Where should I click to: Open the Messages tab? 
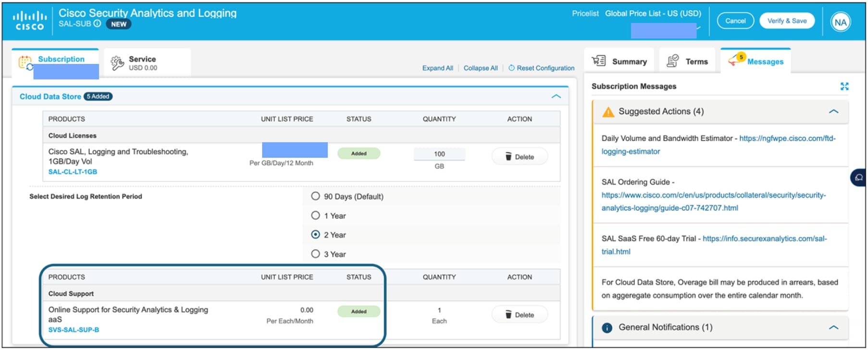[x=756, y=61]
